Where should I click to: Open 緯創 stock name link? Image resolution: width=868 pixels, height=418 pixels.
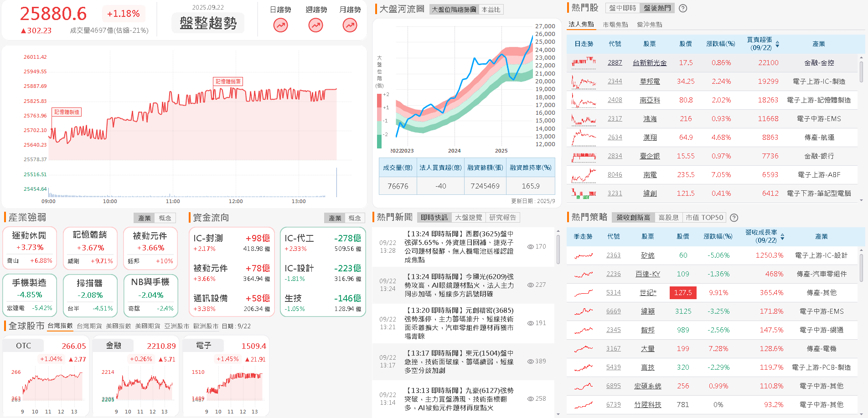[x=650, y=194]
